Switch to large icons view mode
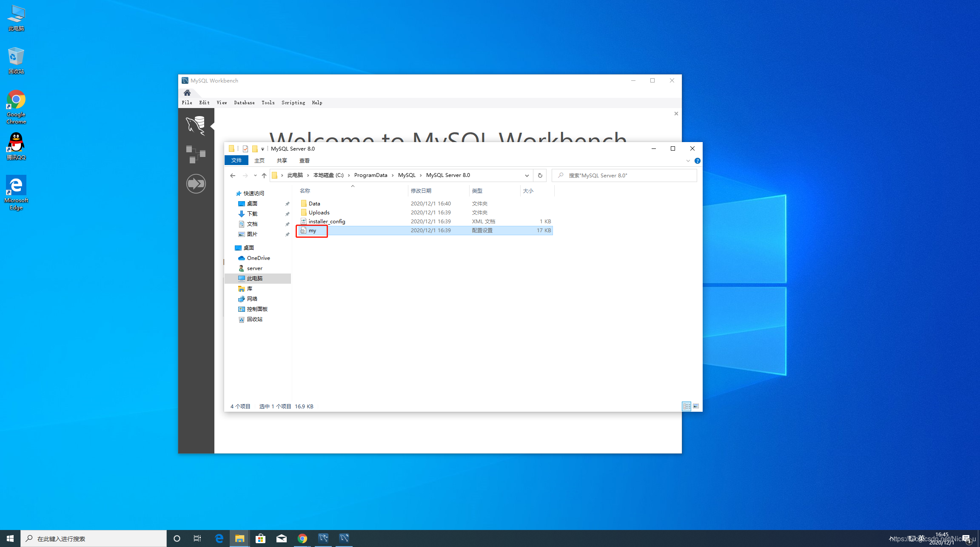Screen dimensions: 980x547 (x=696, y=406)
